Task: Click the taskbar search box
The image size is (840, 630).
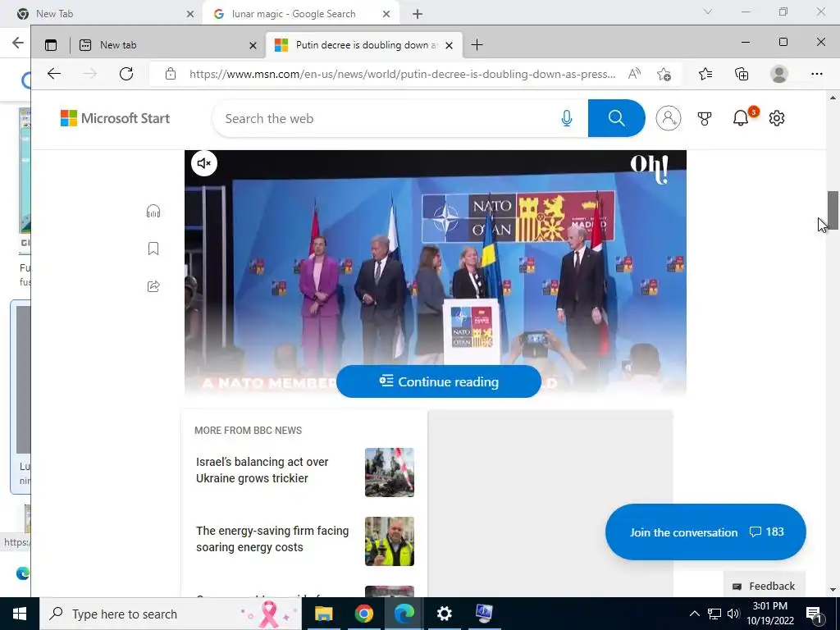Action: pos(171,614)
